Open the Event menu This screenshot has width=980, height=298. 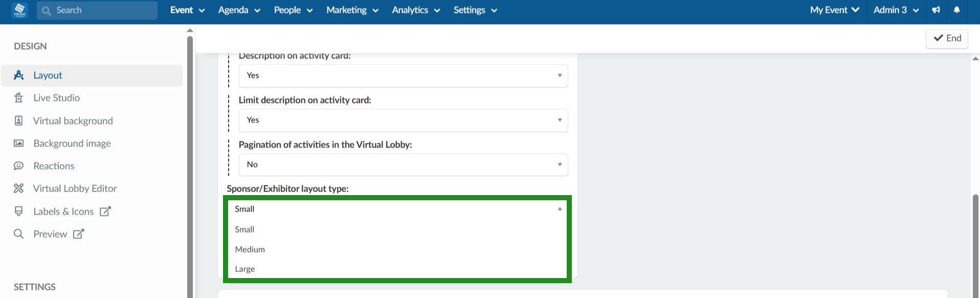coord(187,10)
